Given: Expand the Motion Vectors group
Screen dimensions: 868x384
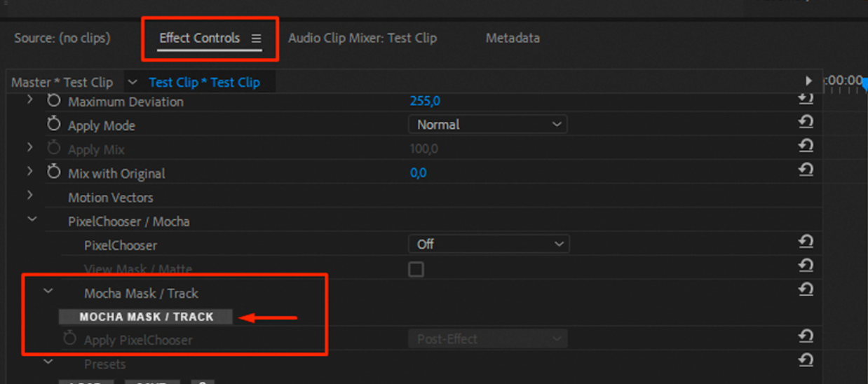Looking at the screenshot, I should click(29, 196).
